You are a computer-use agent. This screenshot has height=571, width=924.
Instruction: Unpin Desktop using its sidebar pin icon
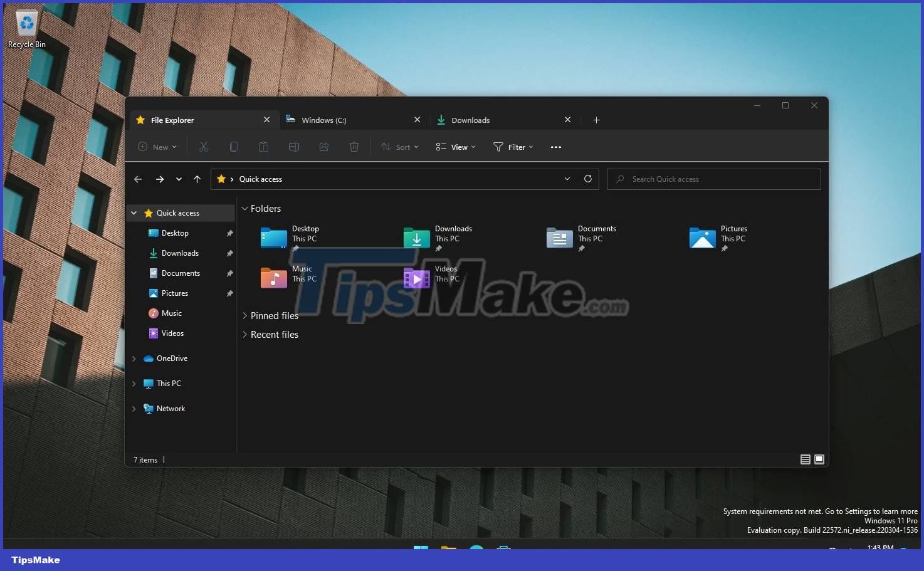[x=229, y=233]
